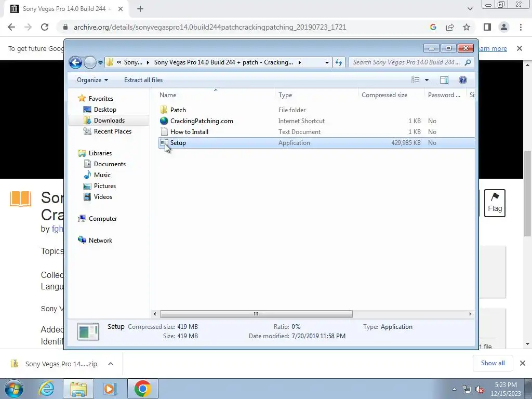Click the search magnifier icon in Explorer

[468, 62]
